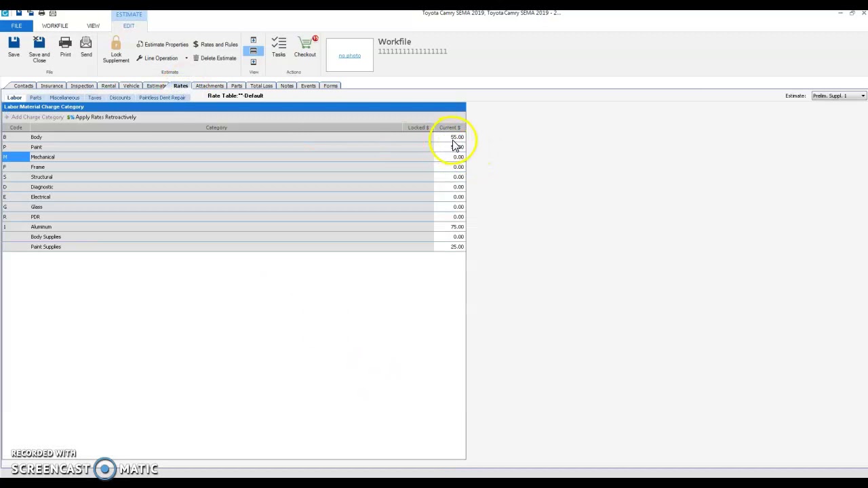Screen dimensions: 868x488
Task: Click the 'no photo' link
Action: (350, 56)
